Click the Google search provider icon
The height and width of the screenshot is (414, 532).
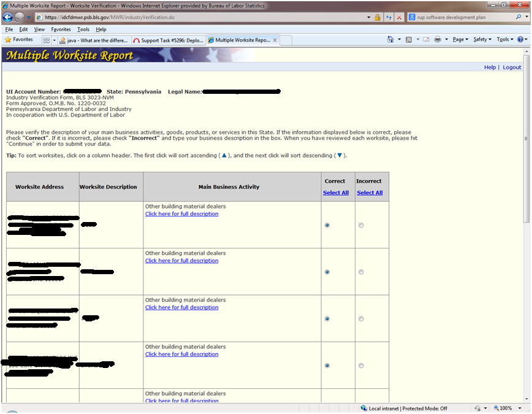coord(411,17)
